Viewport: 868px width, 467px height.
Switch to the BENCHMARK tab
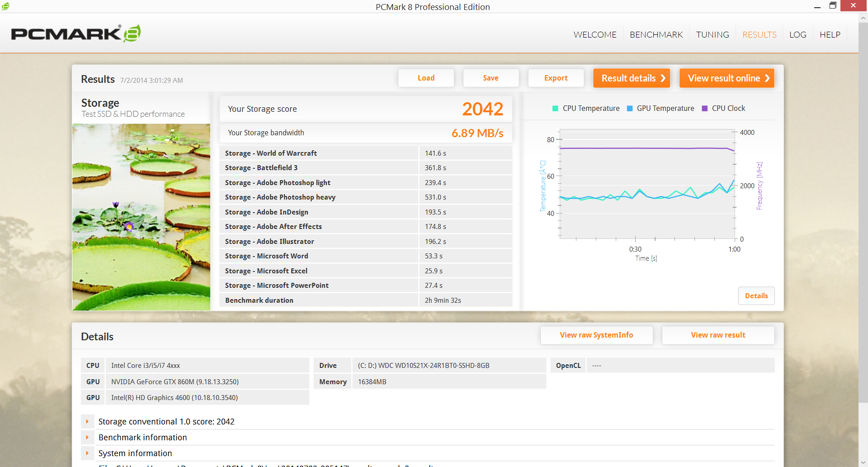[x=656, y=35]
